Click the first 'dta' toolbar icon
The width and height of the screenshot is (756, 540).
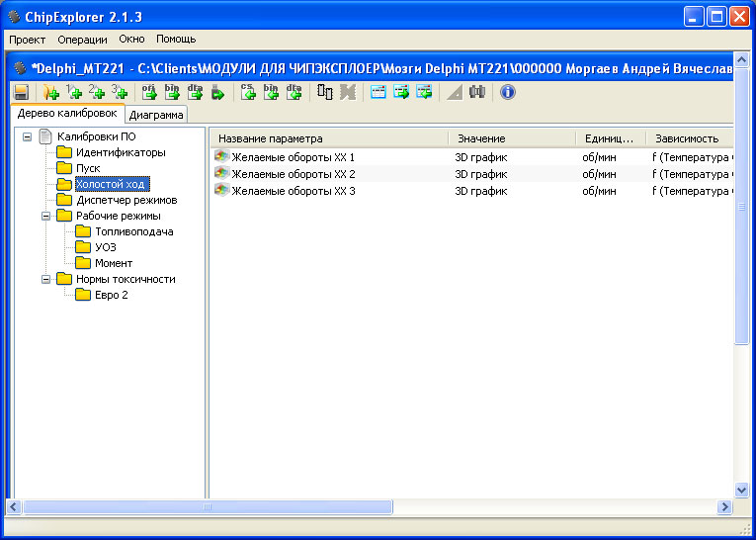click(x=195, y=92)
